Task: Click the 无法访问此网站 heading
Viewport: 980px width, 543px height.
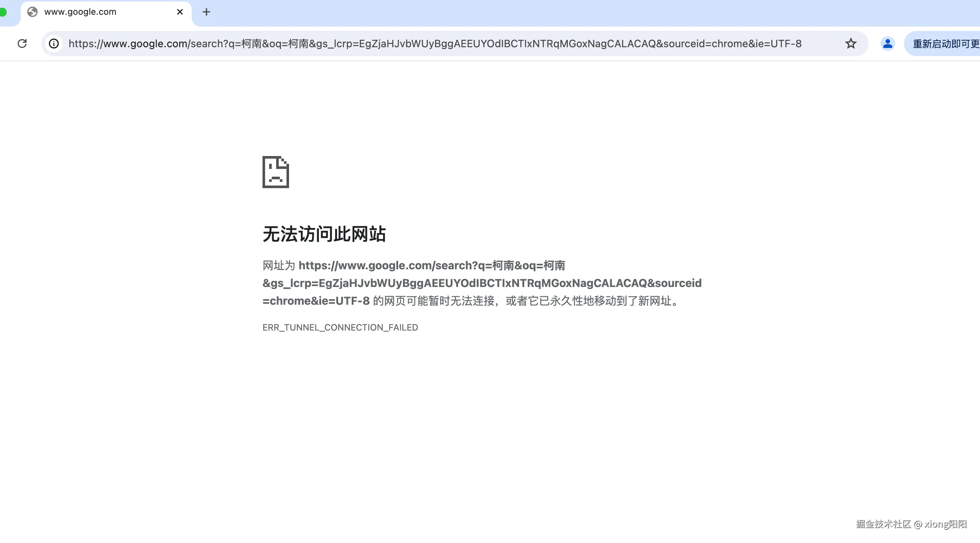Action: point(324,234)
